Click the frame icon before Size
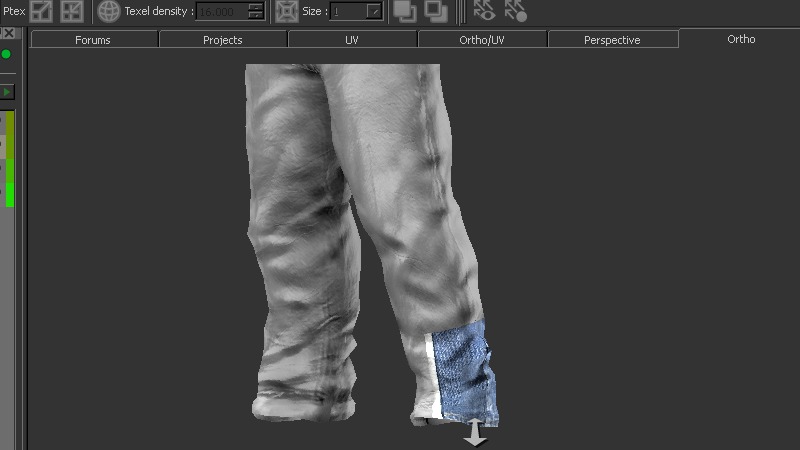 pos(285,11)
